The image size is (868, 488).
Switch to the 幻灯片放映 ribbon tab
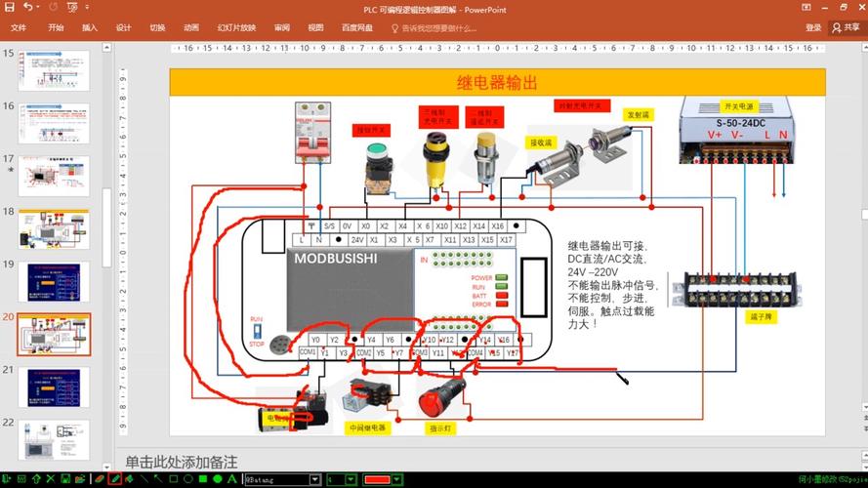click(x=236, y=28)
